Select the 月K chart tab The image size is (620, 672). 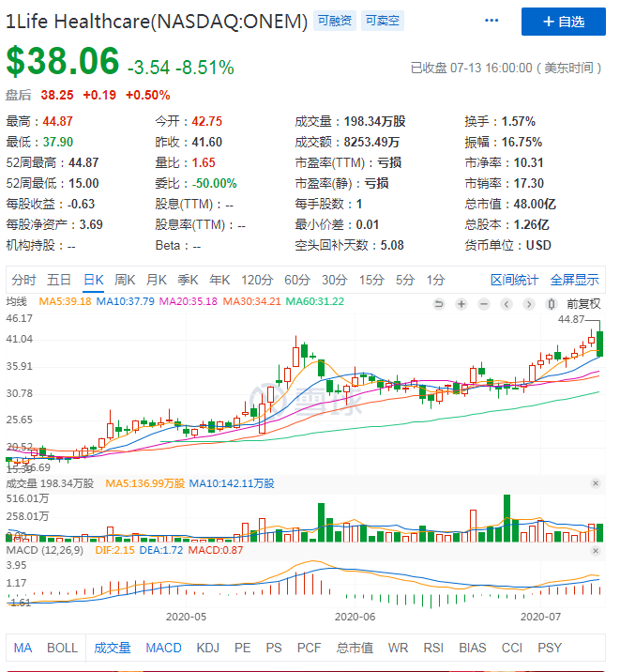coord(157,280)
